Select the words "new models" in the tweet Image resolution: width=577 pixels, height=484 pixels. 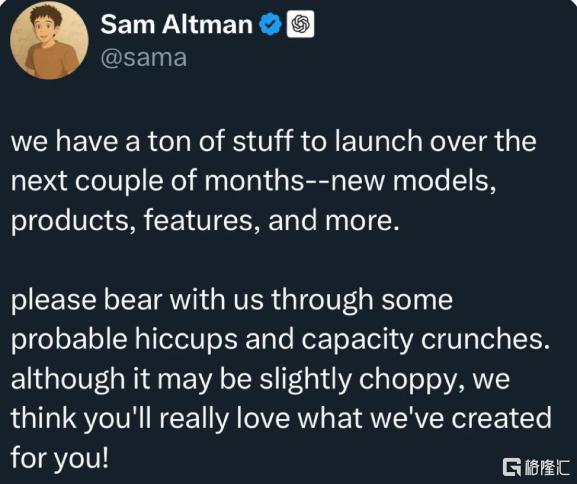point(413,181)
